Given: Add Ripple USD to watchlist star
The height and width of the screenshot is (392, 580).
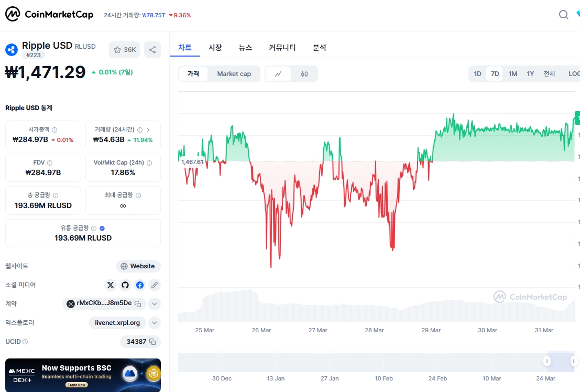Looking at the screenshot, I should 124,50.
